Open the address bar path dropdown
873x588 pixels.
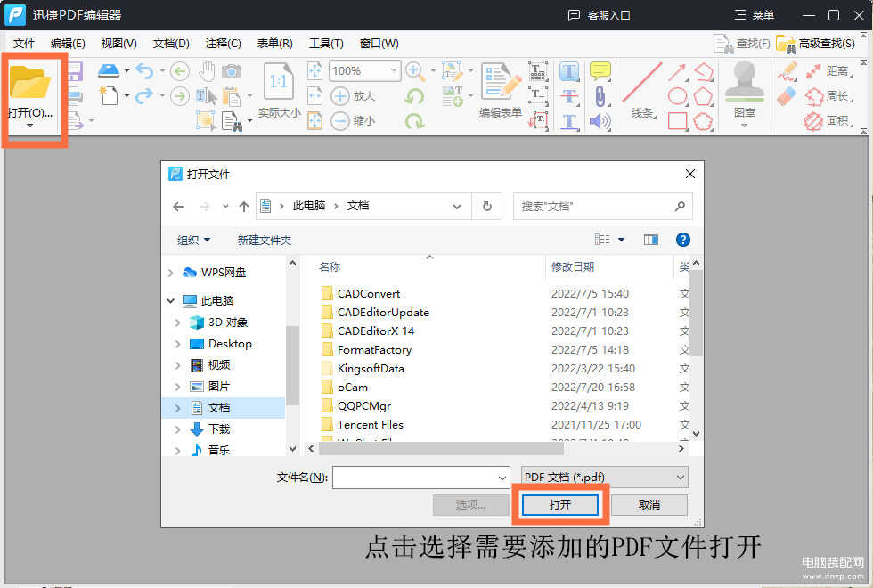pos(456,207)
